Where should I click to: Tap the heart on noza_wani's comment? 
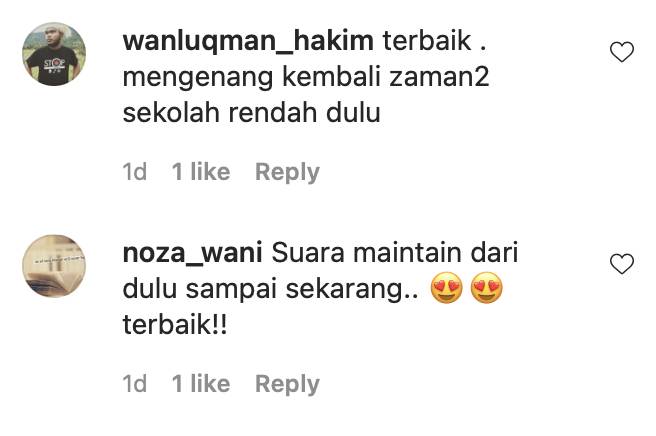coord(622,264)
